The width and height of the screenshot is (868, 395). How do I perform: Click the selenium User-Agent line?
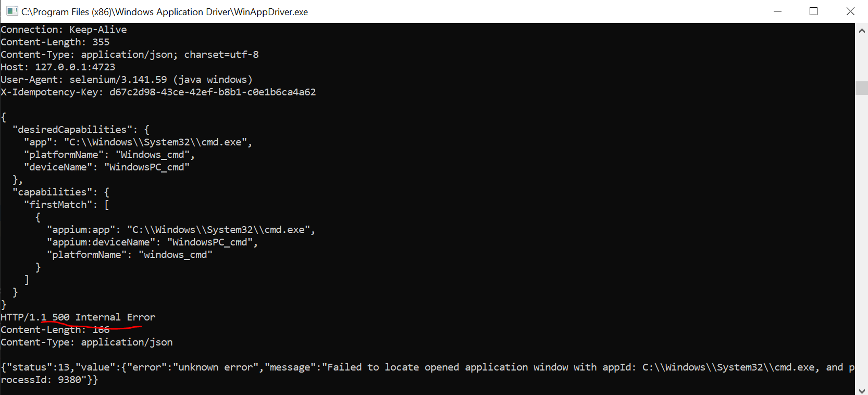127,79
